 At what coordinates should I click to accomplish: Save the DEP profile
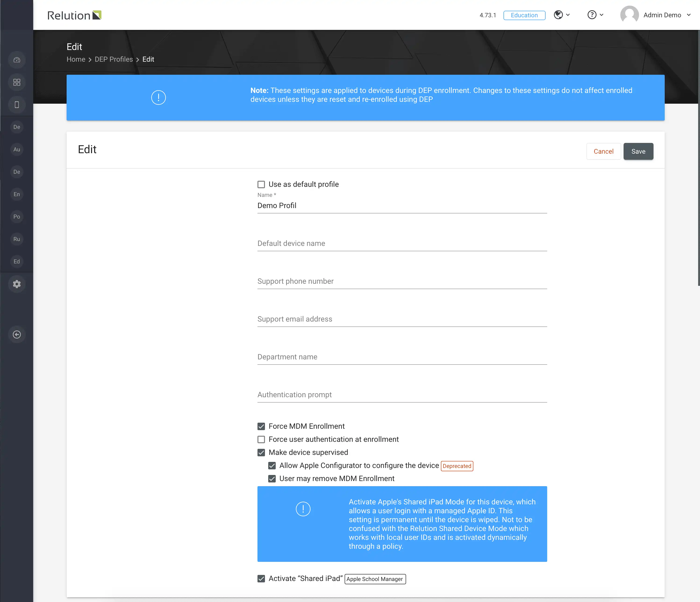point(638,152)
